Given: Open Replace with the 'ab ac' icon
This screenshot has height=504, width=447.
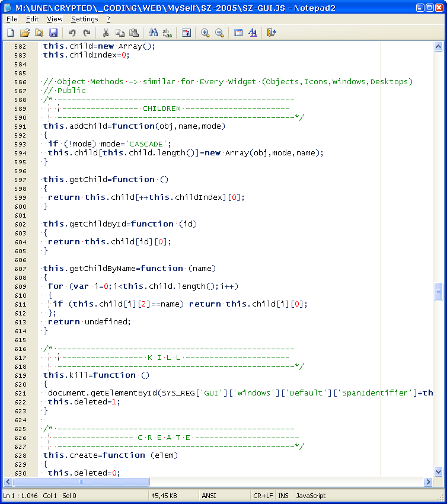Looking at the screenshot, I should (x=167, y=33).
